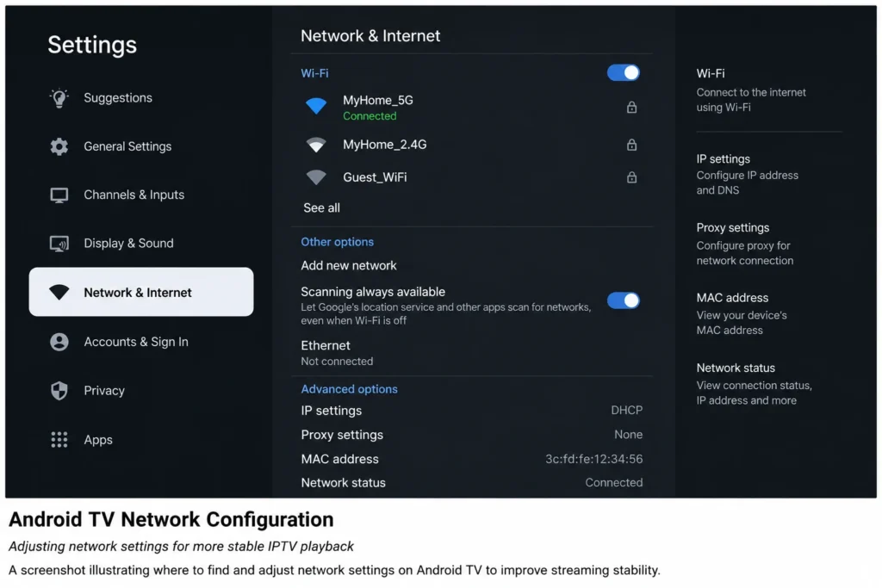Click the Wi-Fi help entry in right panel
Image resolution: width=882 pixels, height=588 pixels.
pyautogui.click(x=751, y=90)
